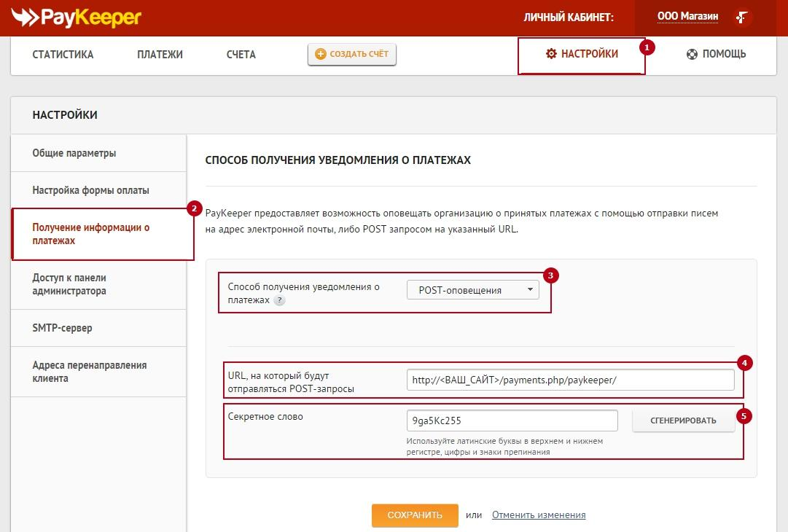Select Общие параметры in the sidebar
Screen dimensions: 788x532
pos(74,153)
